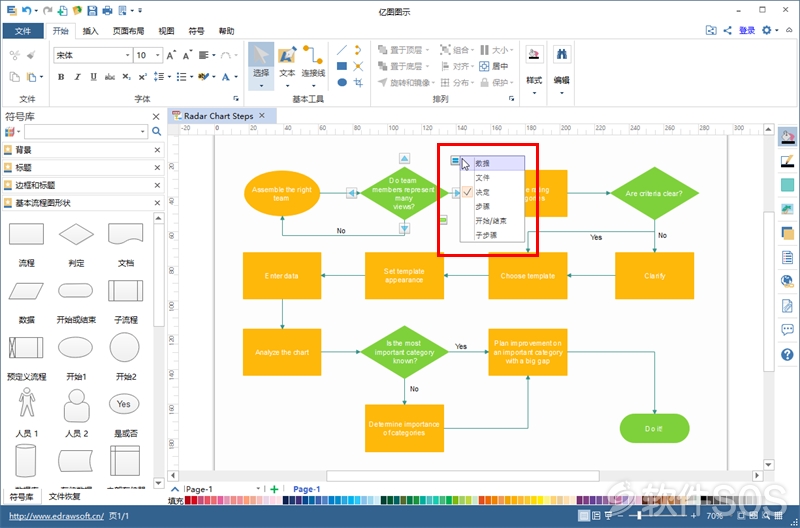Click the Print icon in quick access toolbar

[107, 10]
